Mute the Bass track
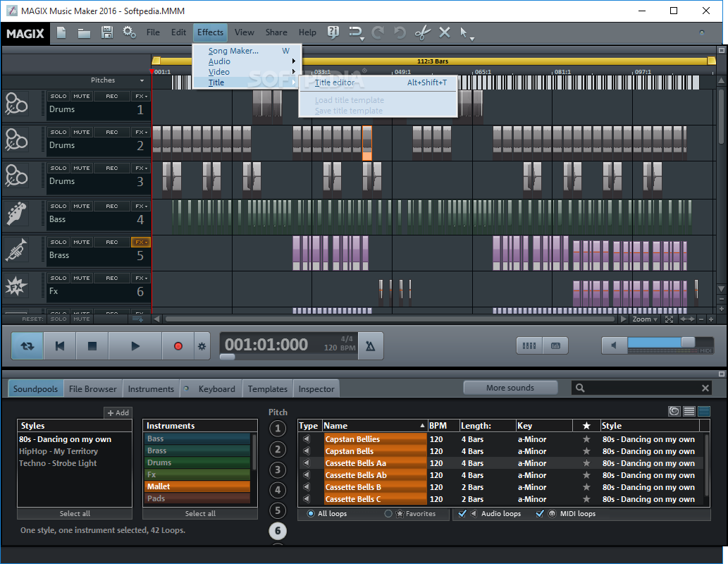 point(82,206)
